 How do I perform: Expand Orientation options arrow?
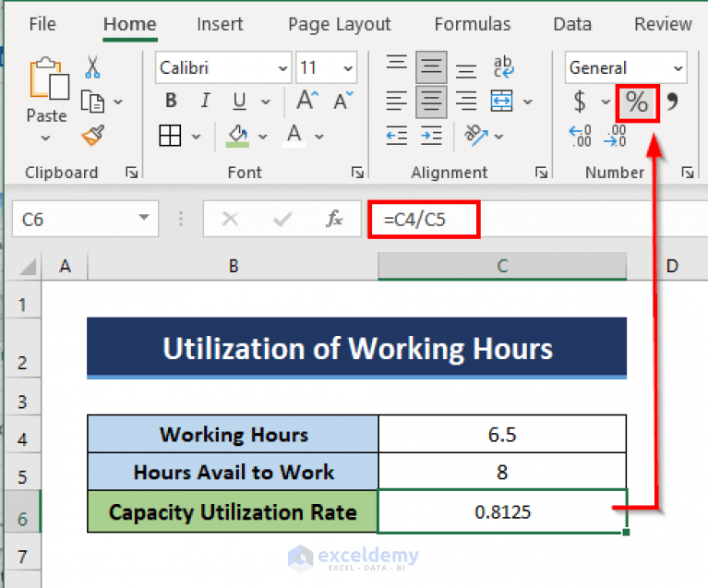[x=498, y=137]
